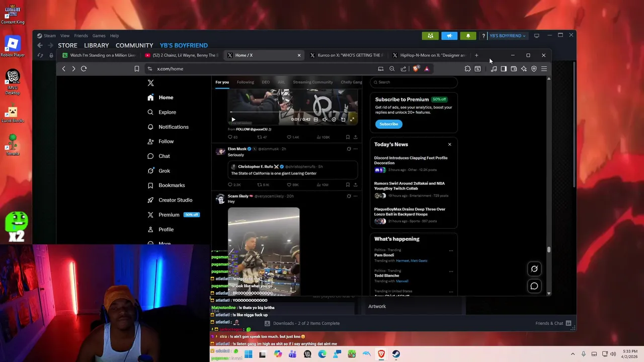The image size is (644, 362).
Task: Open Brave playlist music note icon
Action: pyautogui.click(x=494, y=69)
